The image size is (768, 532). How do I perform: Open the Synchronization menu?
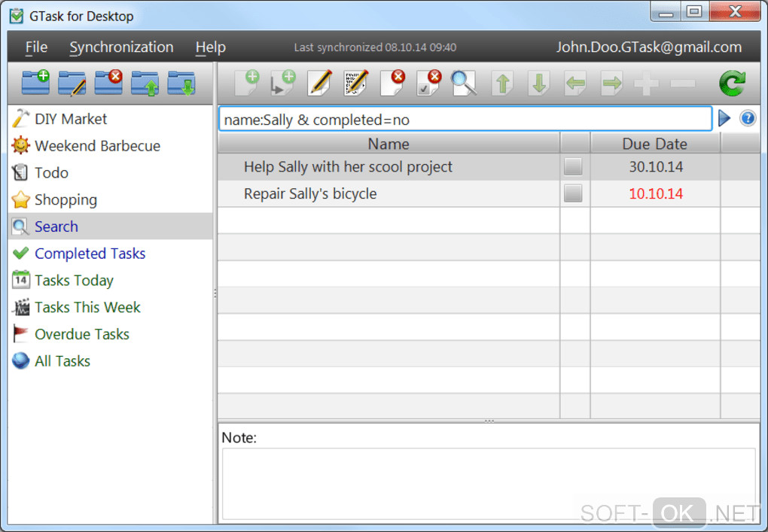pos(121,47)
